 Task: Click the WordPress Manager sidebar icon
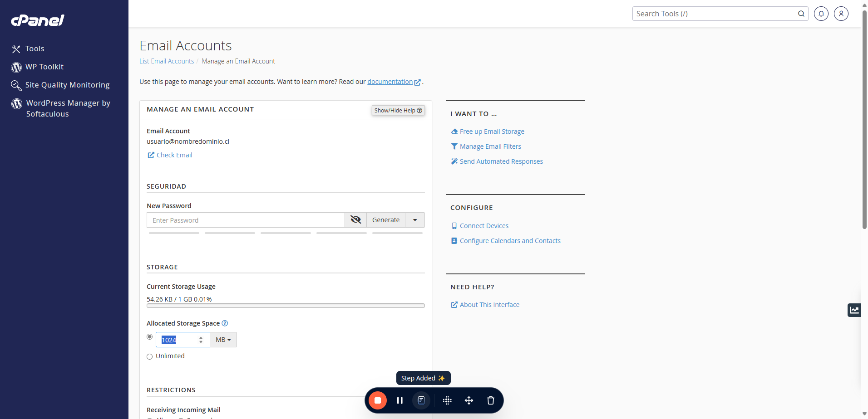pos(17,104)
